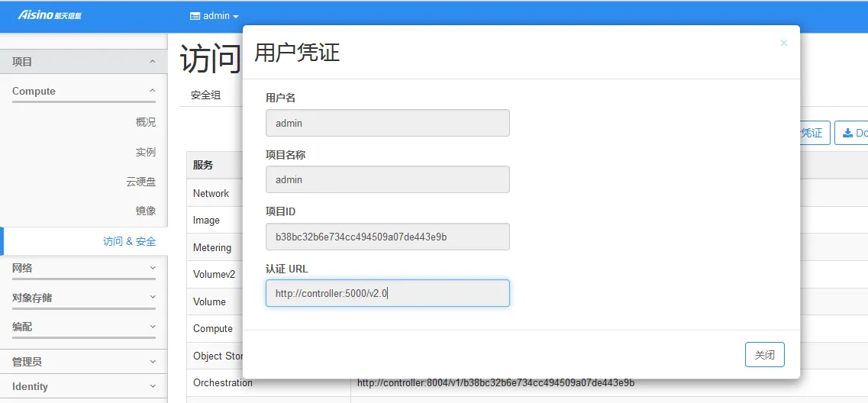
Task: Collapse the 项目 sidebar section
Action: (83, 62)
